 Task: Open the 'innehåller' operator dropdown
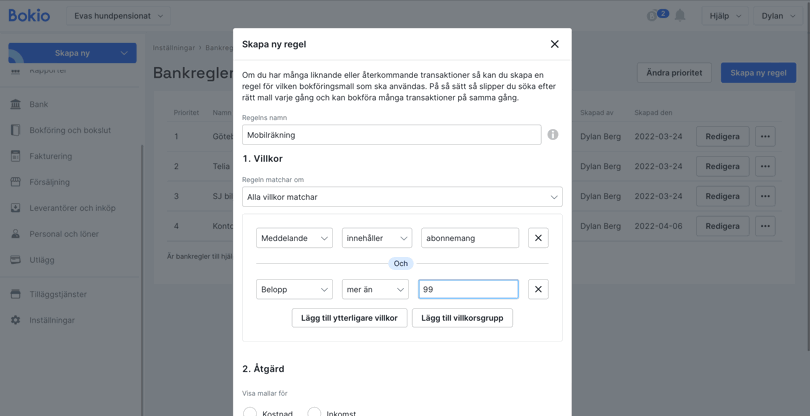376,238
